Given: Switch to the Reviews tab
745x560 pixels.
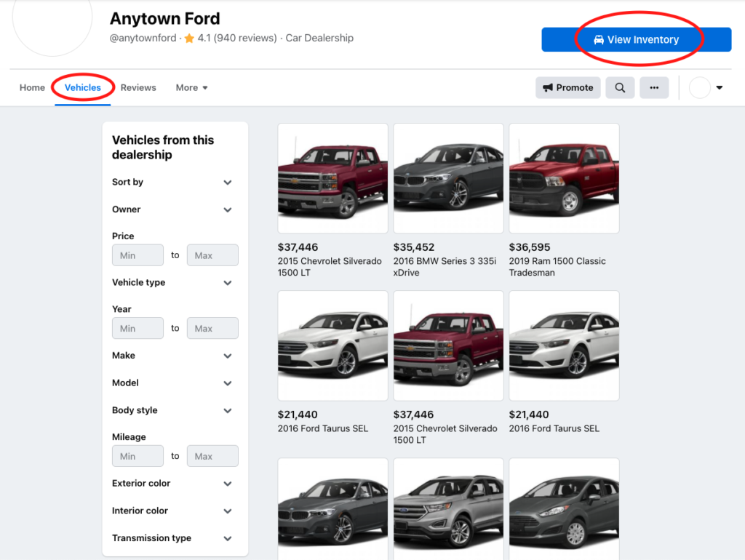Looking at the screenshot, I should point(138,87).
